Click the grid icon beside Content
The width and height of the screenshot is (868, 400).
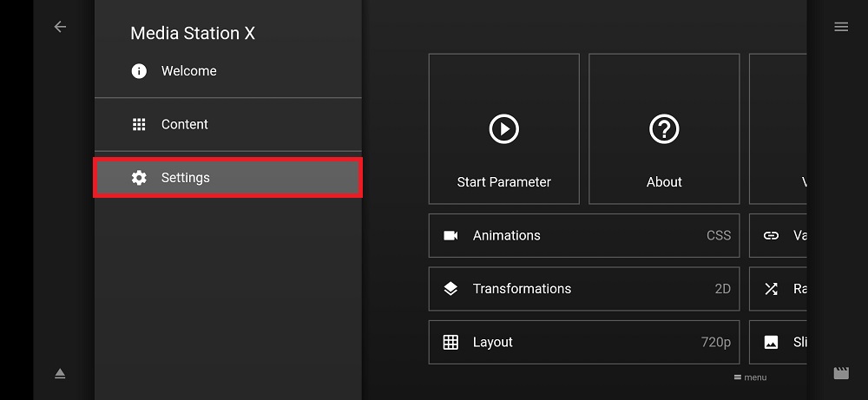pyautogui.click(x=139, y=124)
